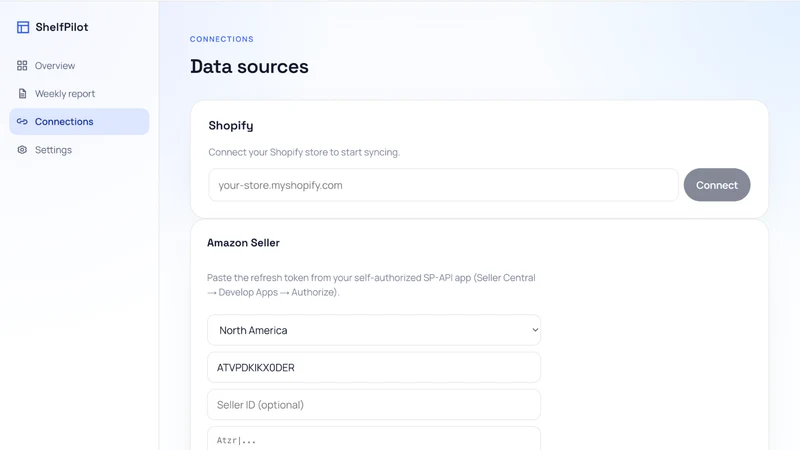Focus the your-store.myshopify.com input field
Viewport: 800px width, 450px height.
tap(443, 185)
